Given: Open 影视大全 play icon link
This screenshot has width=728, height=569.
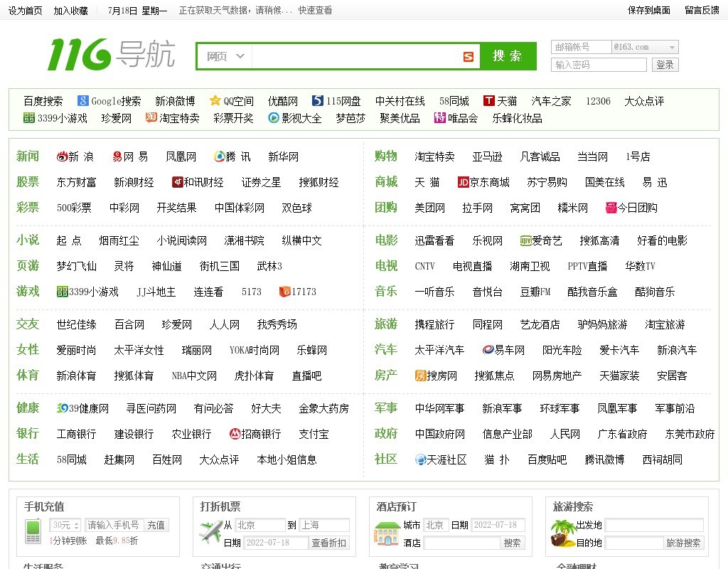Looking at the screenshot, I should (x=295, y=118).
